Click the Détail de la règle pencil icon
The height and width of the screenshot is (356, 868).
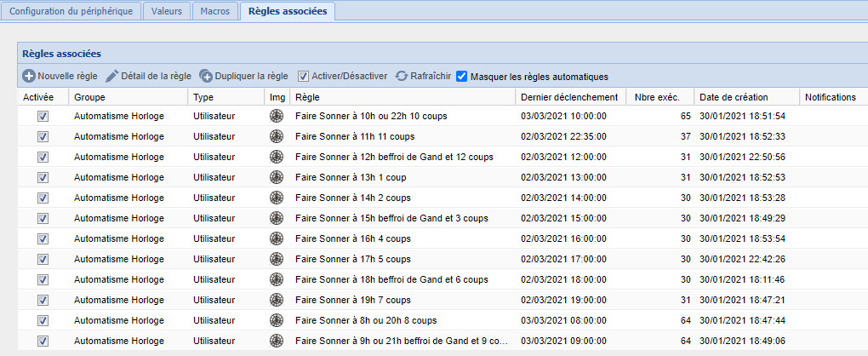click(113, 76)
